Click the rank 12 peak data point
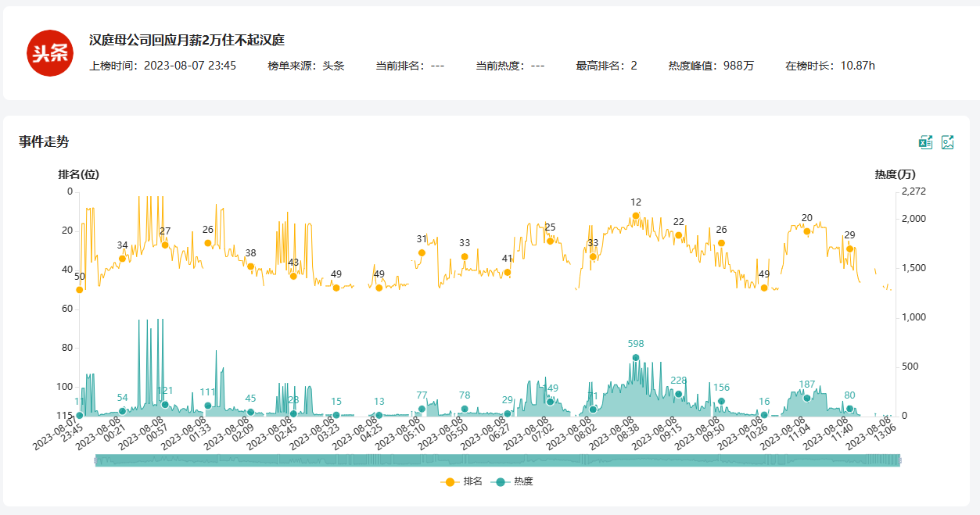The width and height of the screenshot is (980, 515). tap(636, 216)
